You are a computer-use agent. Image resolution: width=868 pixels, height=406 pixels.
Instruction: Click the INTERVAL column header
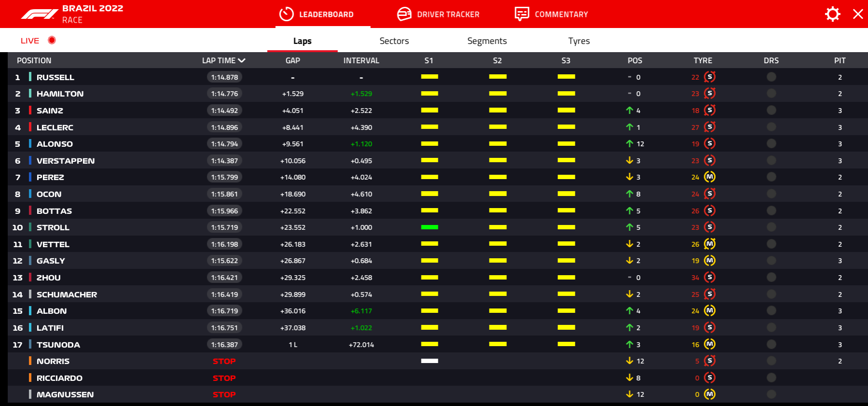click(x=361, y=60)
